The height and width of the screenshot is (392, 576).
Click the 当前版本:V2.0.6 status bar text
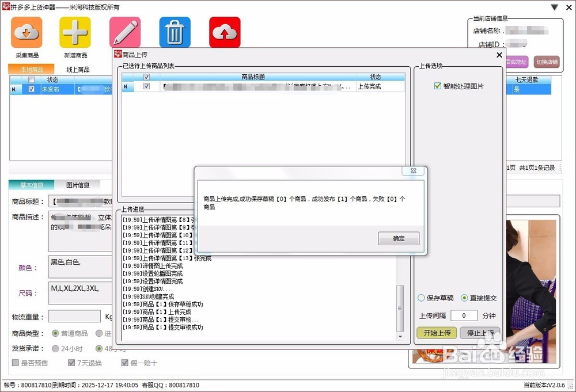tap(544, 385)
